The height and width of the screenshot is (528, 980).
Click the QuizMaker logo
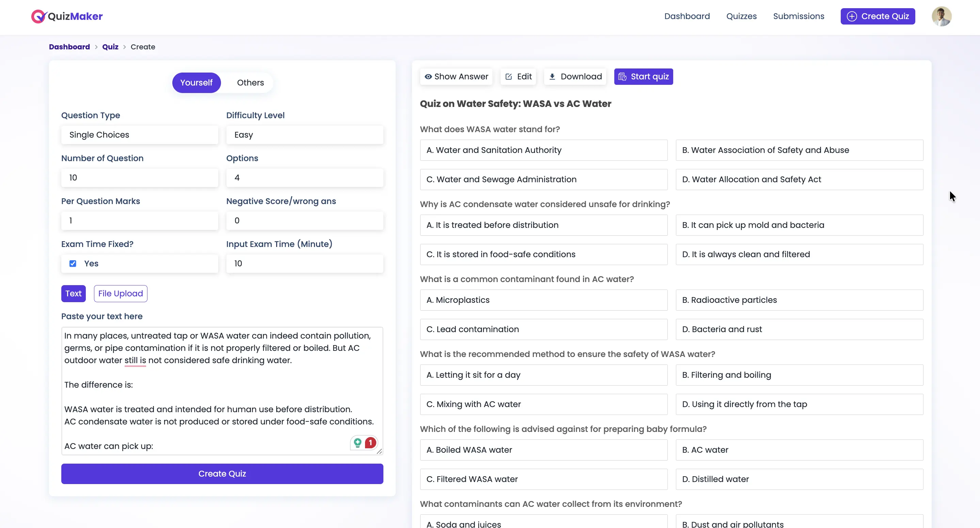coord(67,16)
